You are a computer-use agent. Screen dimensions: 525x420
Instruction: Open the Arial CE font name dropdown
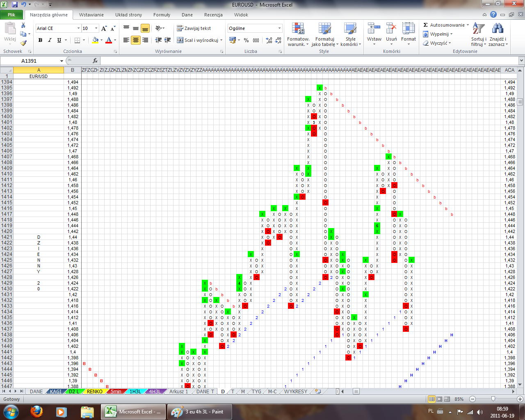[x=78, y=28]
